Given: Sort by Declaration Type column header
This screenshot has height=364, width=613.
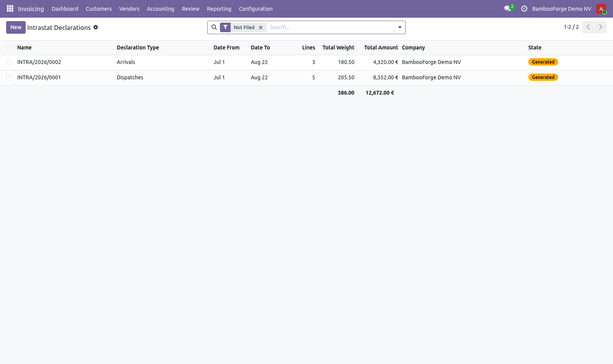Looking at the screenshot, I should coord(138,48).
